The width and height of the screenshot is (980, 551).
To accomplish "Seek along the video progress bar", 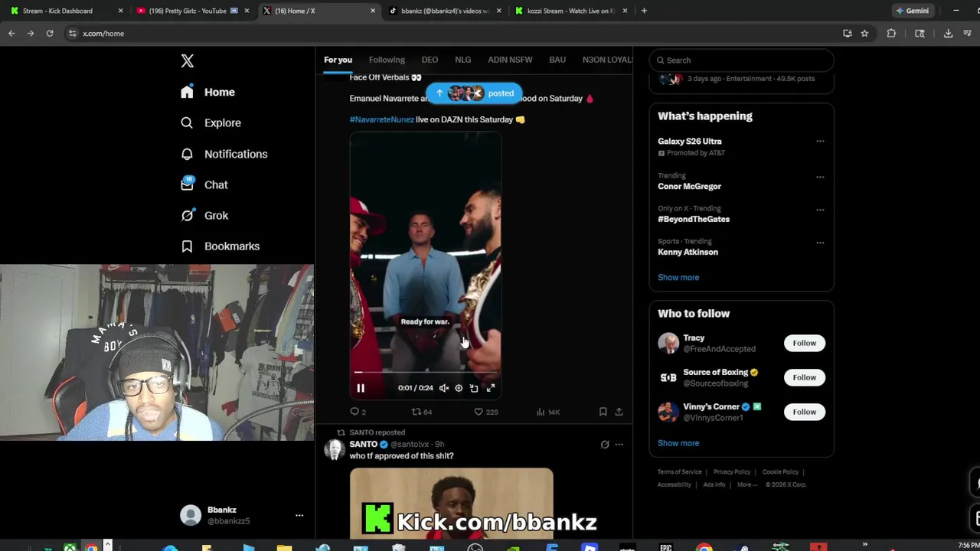I will 425,372.
